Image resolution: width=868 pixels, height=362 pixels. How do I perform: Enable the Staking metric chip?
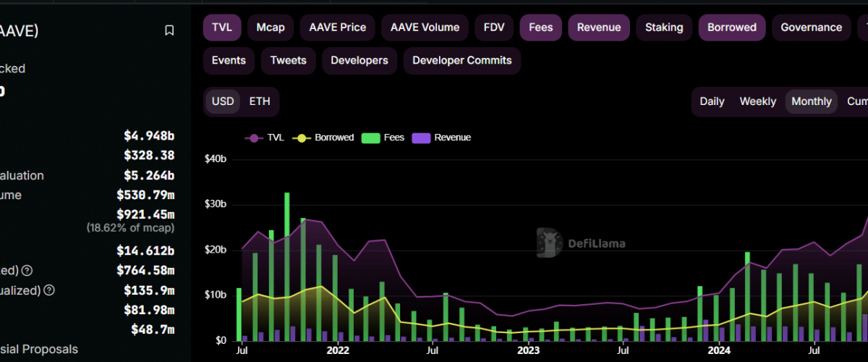tap(663, 28)
